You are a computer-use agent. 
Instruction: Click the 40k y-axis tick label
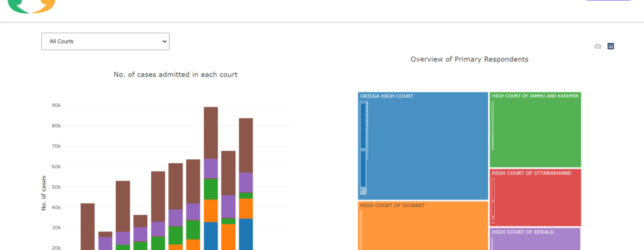57,207
